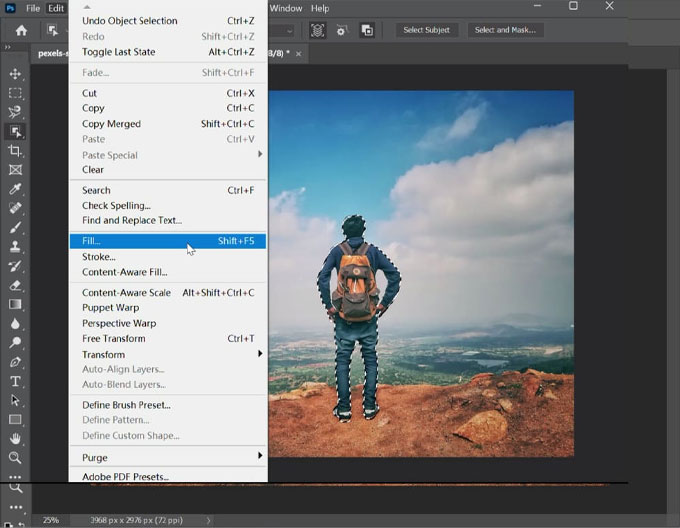Click the 25% zoom level field
This screenshot has height=528, width=680.
tap(50, 520)
